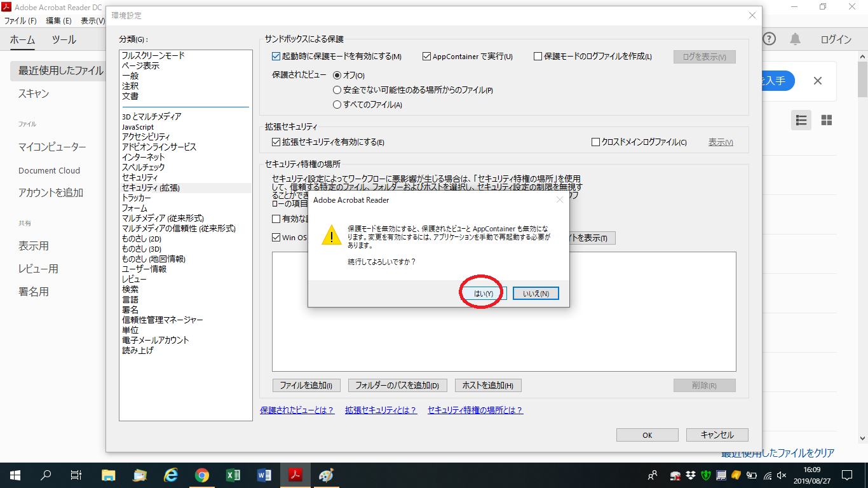This screenshot has height=488, width=868.
Task: Select すべてのファイル(A) radio option
Action: (x=337, y=105)
